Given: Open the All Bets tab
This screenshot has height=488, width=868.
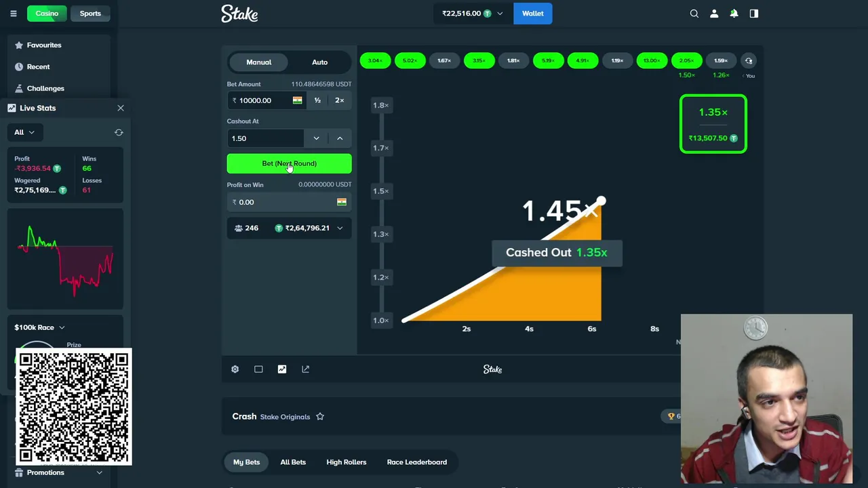Looking at the screenshot, I should coord(293,462).
